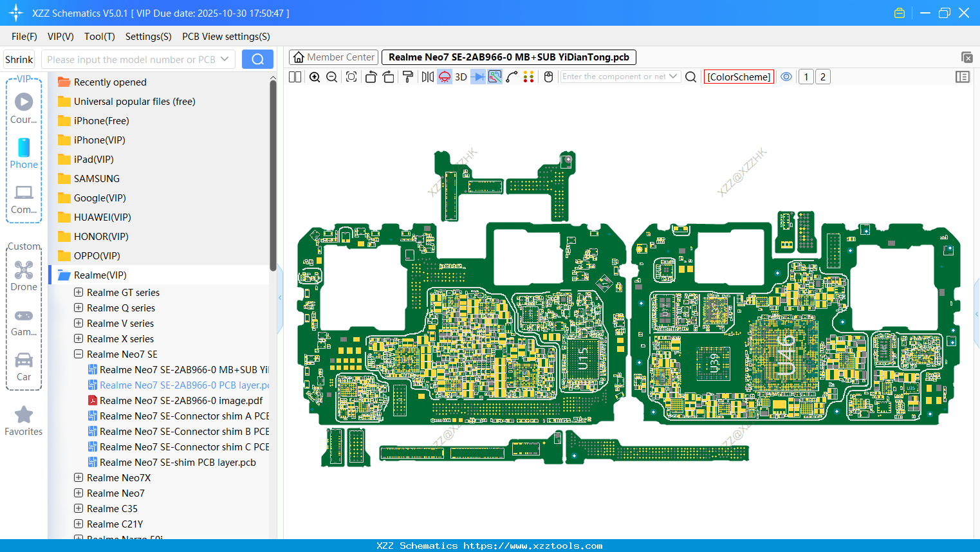Open right side panel icon
This screenshot has height=552, width=980.
(963, 77)
